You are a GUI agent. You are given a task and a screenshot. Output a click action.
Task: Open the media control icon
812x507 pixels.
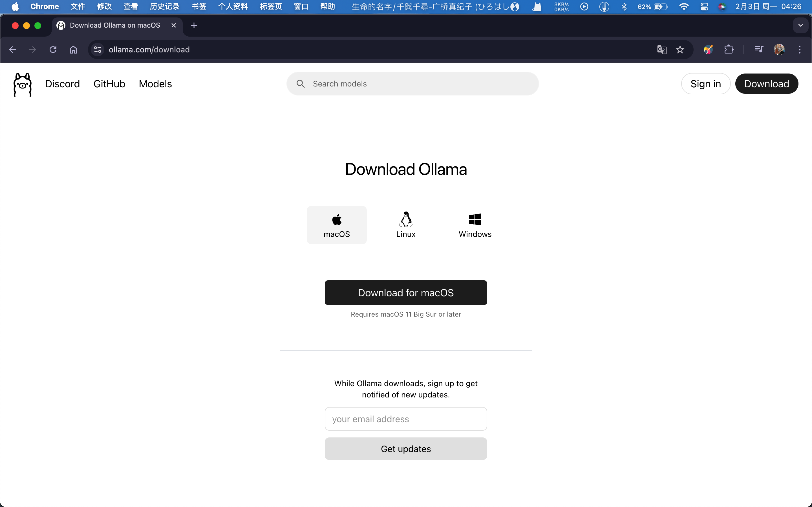coord(759,50)
